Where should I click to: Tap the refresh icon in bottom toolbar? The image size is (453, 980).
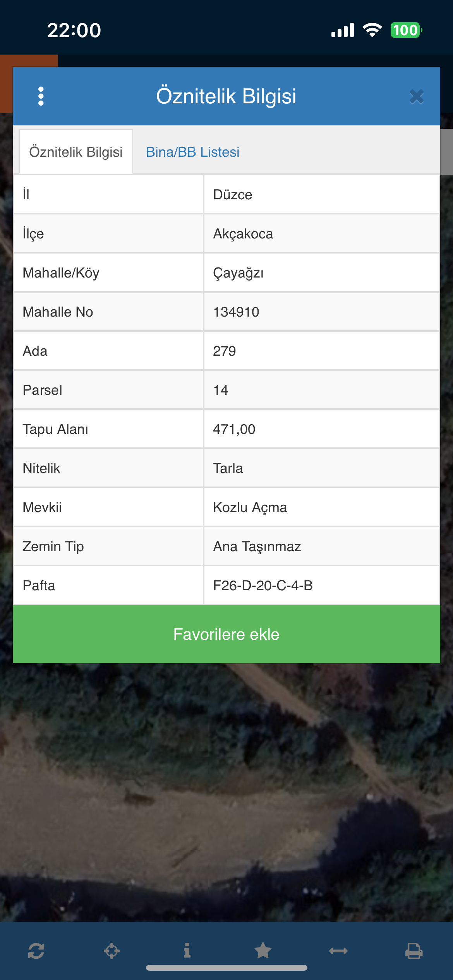36,951
